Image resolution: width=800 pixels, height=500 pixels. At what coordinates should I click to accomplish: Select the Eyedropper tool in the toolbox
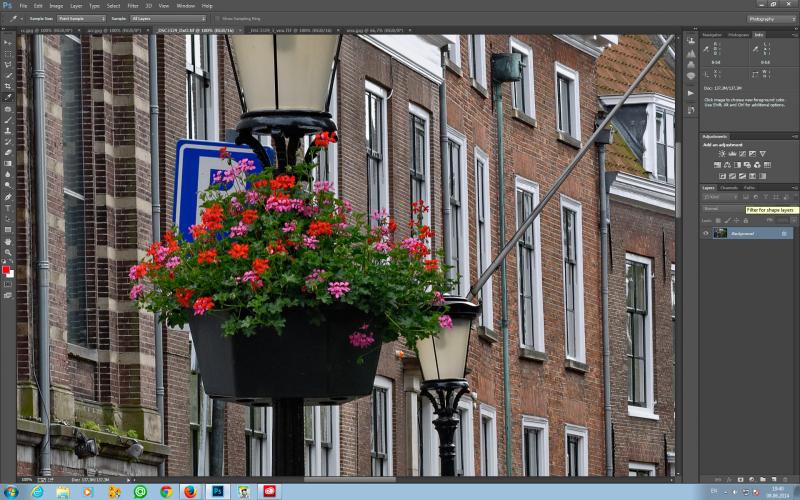pyautogui.click(x=8, y=97)
